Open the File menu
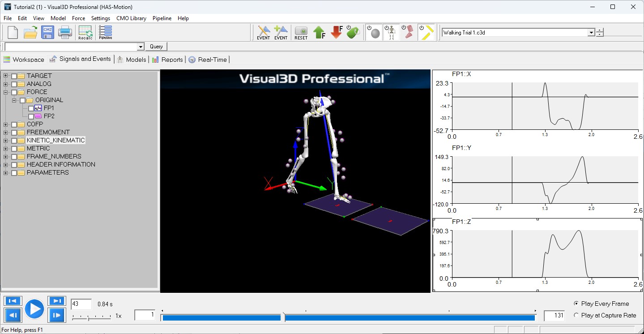The width and height of the screenshot is (644, 334). coord(8,18)
